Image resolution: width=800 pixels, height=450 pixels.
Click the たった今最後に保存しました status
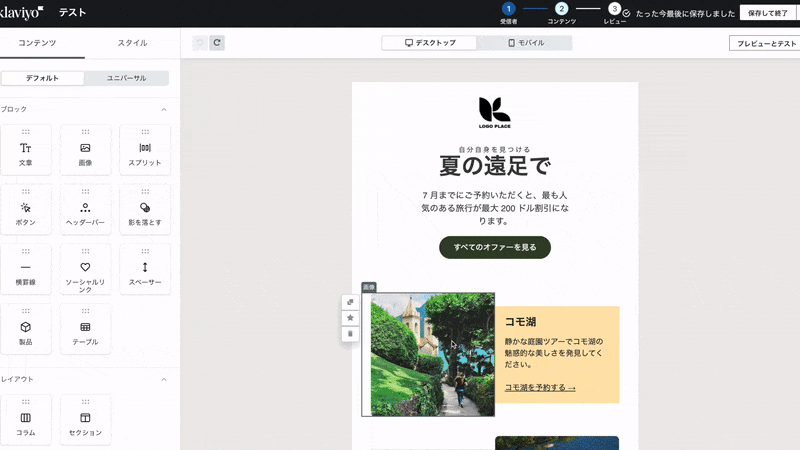(685, 14)
